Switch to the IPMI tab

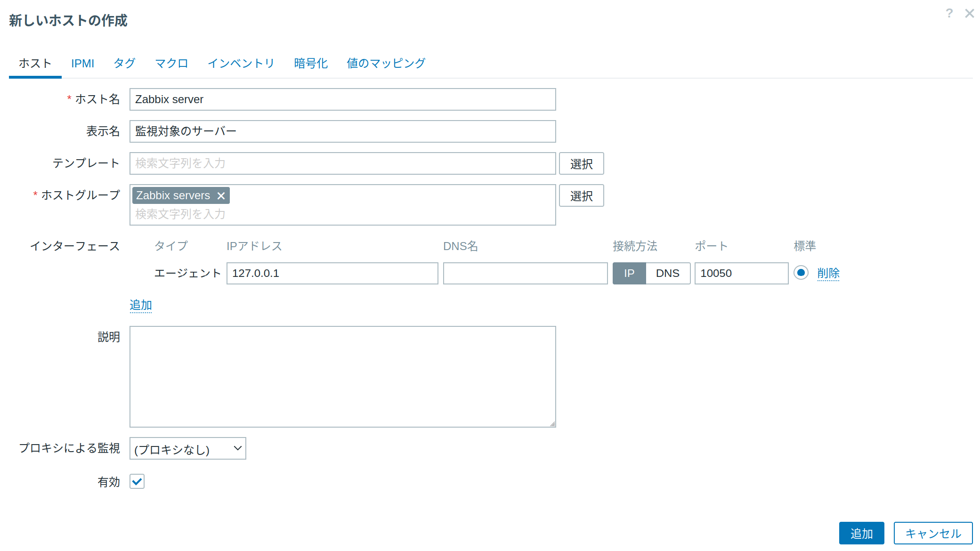tap(82, 63)
